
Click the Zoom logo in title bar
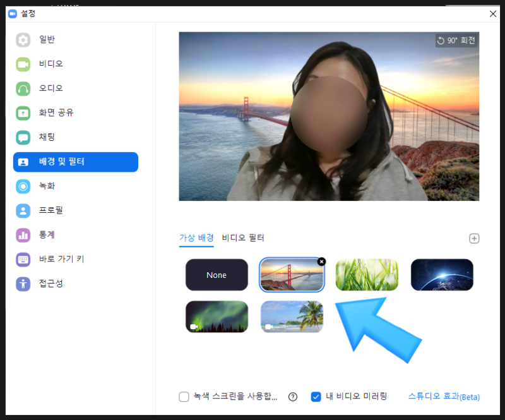(13, 14)
